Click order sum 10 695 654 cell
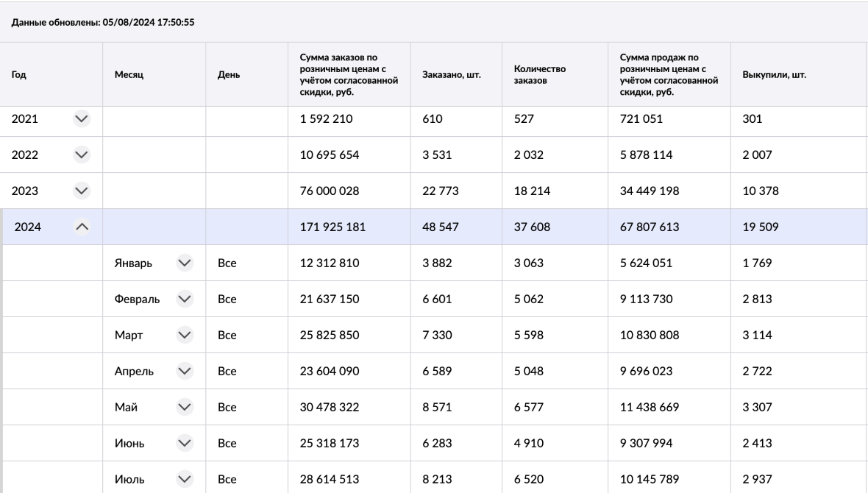868x493 pixels. (x=349, y=155)
